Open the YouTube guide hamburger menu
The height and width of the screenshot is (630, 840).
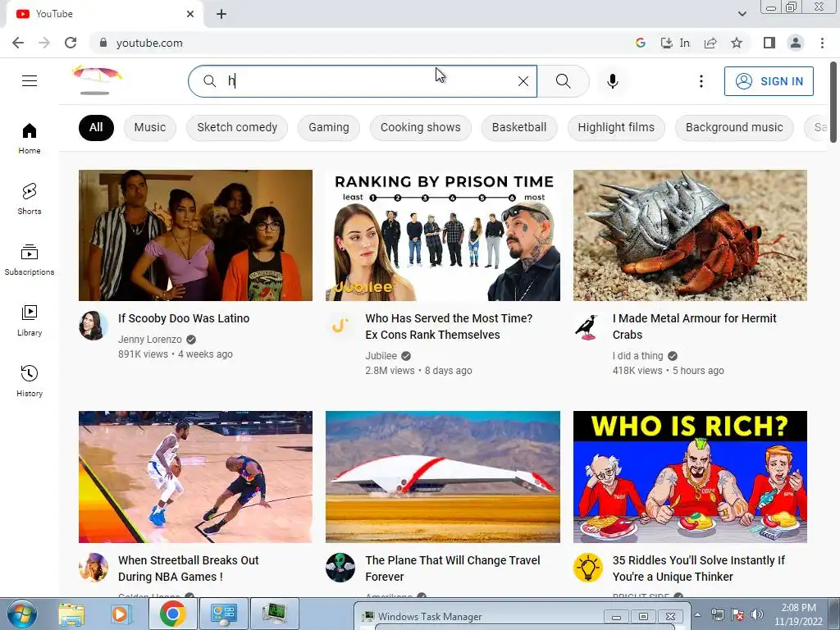pos(30,81)
